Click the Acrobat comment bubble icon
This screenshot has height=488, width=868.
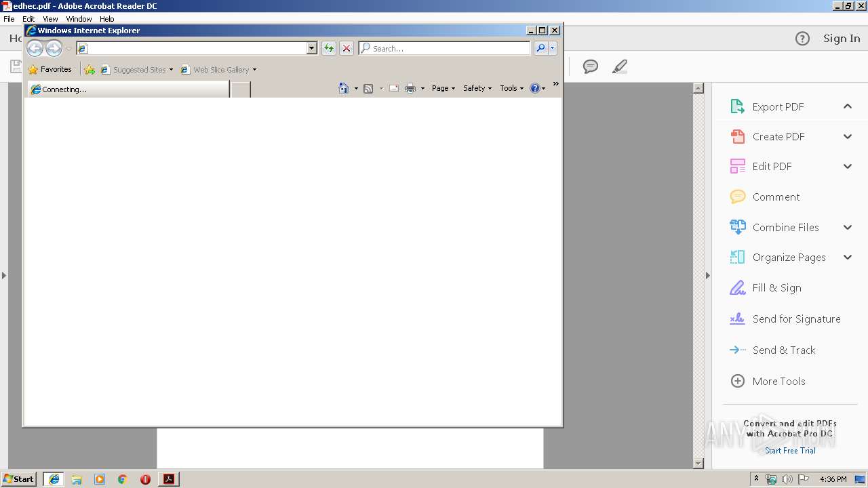tap(591, 66)
